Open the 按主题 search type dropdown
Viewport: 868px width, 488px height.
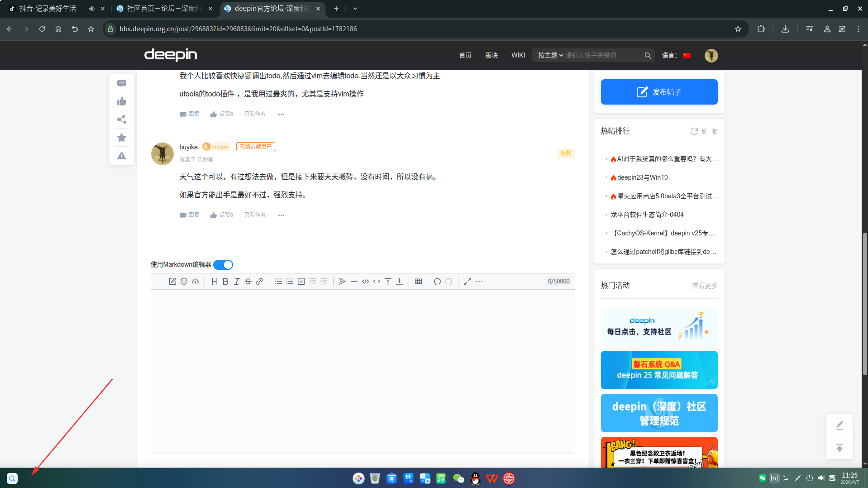point(550,56)
